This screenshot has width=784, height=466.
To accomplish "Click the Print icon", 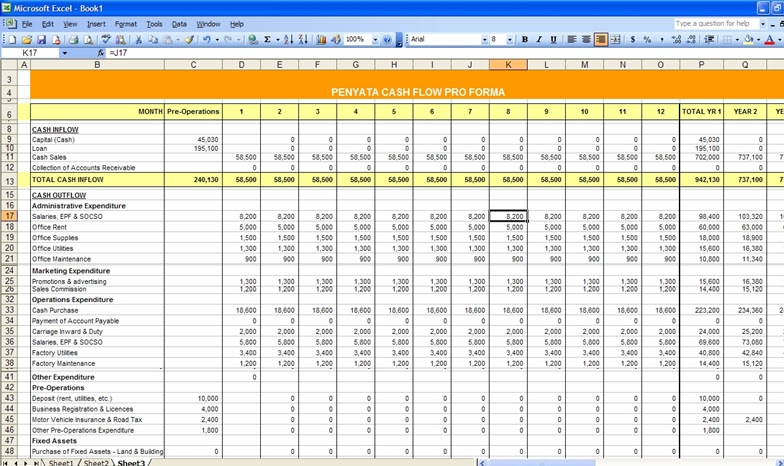I will (73, 40).
